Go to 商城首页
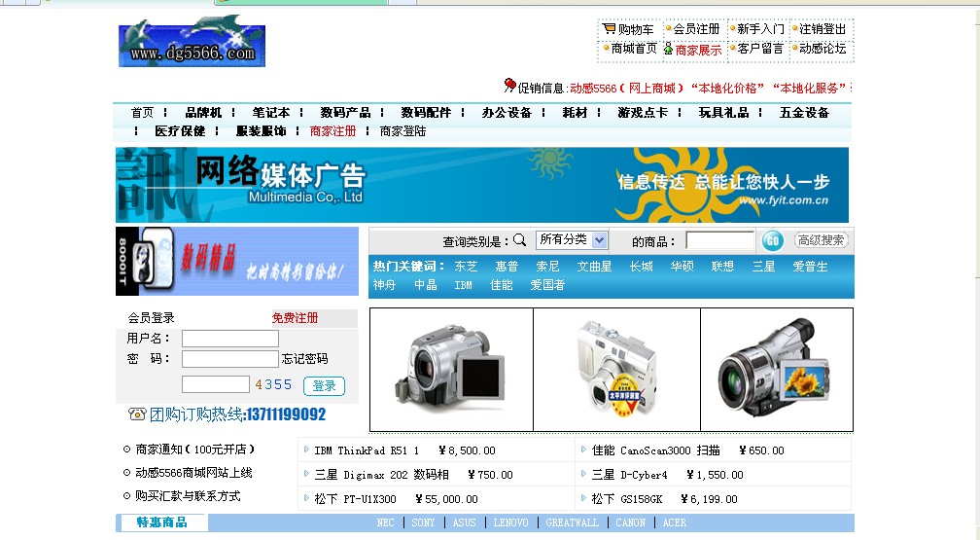Screen dimensions: 980x540 click(x=634, y=49)
